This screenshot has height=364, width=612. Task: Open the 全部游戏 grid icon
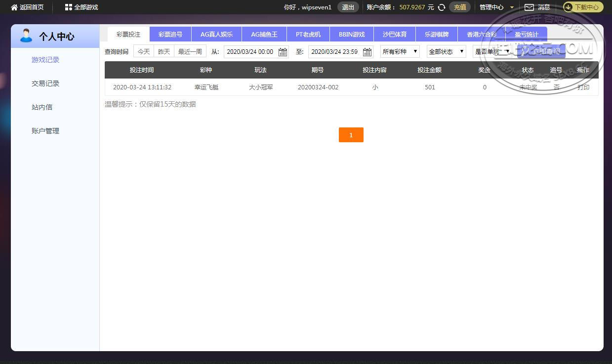click(69, 7)
